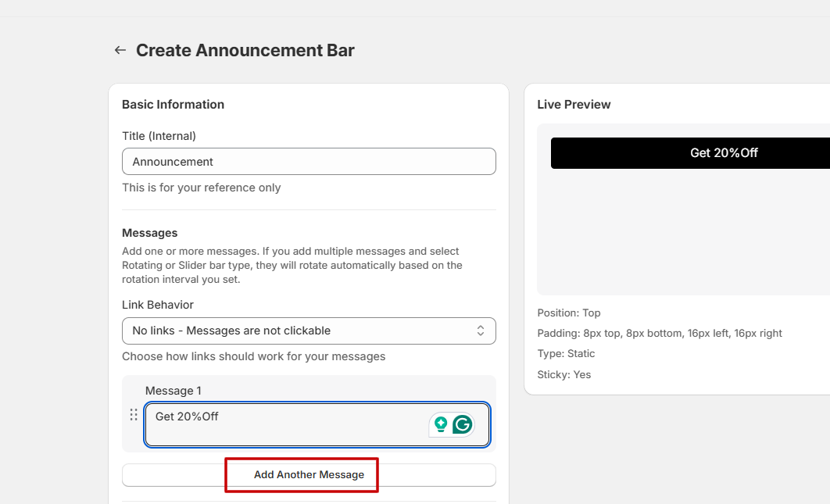Click the Type: Static preview detail
Image resolution: width=830 pixels, height=504 pixels.
(x=566, y=354)
